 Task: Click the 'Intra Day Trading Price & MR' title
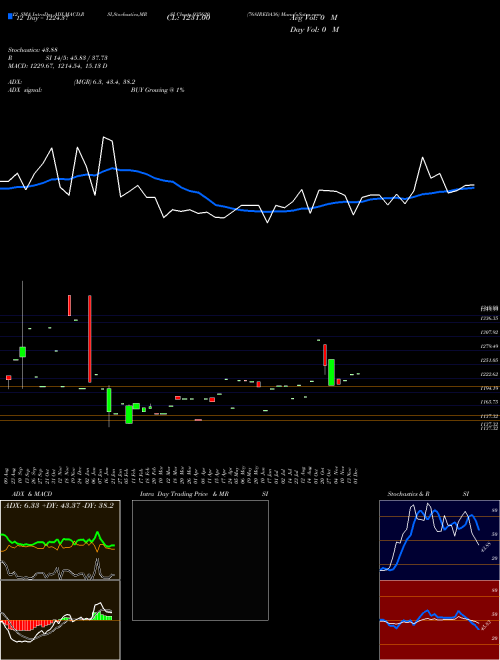coord(184,494)
